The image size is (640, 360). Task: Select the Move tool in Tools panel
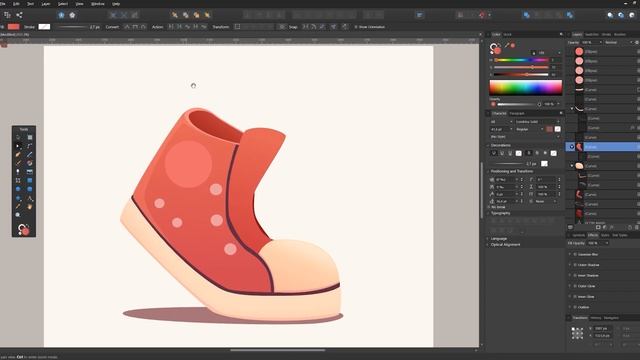(x=18, y=137)
